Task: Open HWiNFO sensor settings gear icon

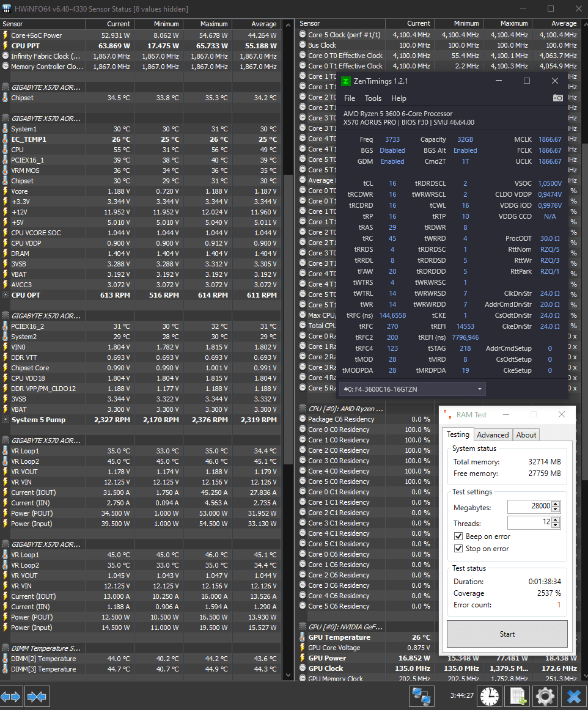Action: (545, 697)
